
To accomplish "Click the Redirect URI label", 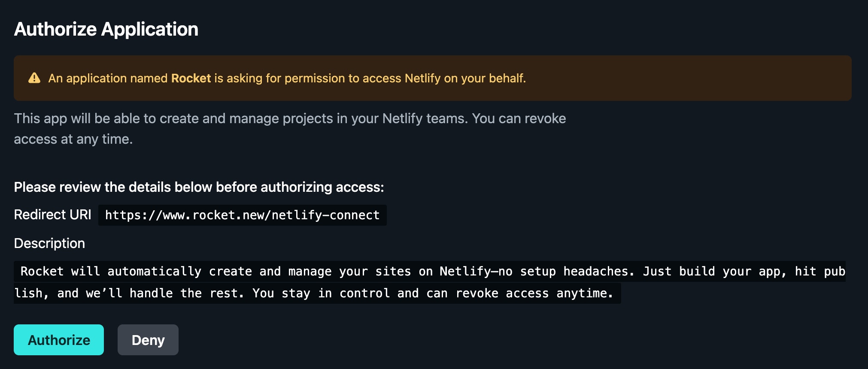I will tap(52, 215).
